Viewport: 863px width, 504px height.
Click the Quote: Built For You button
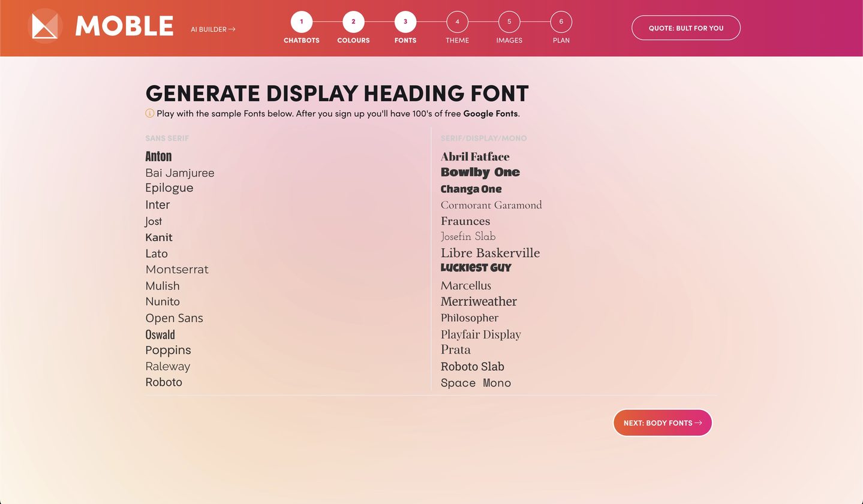pyautogui.click(x=685, y=28)
